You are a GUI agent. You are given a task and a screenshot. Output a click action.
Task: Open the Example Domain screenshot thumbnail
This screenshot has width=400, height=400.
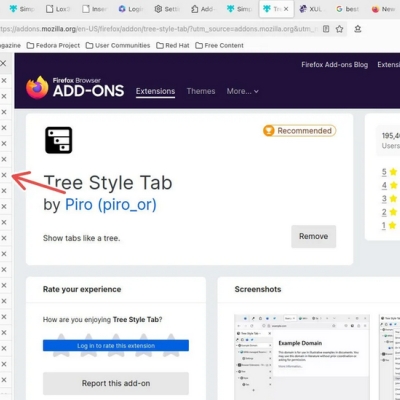(x=302, y=357)
